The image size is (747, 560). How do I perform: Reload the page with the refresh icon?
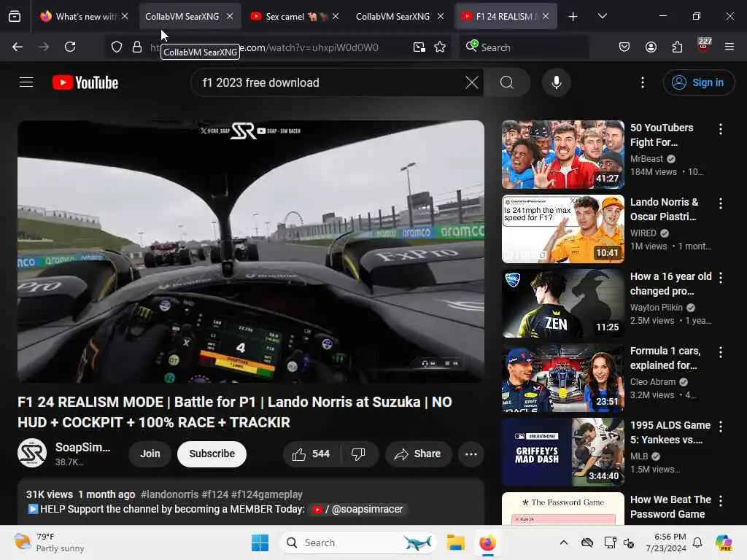tap(70, 47)
